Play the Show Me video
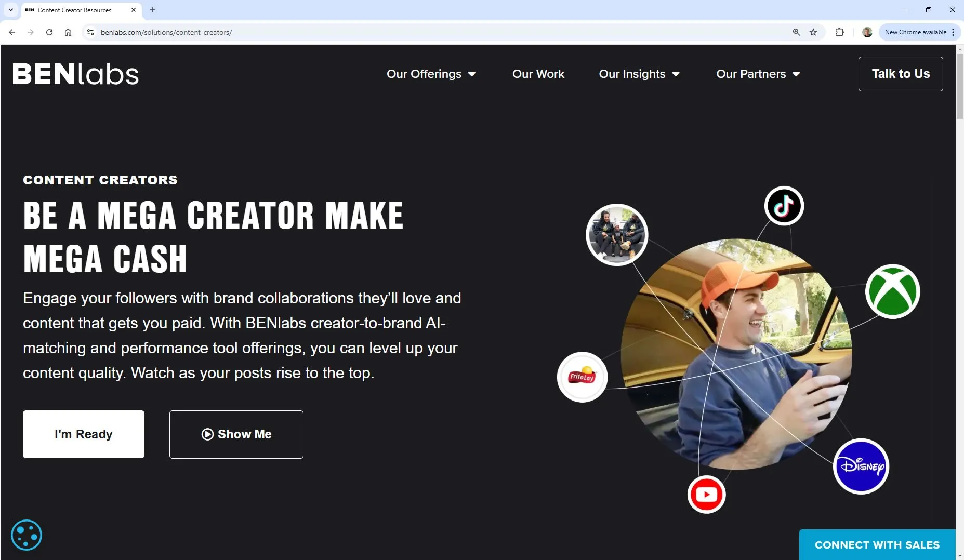Image resolution: width=964 pixels, height=560 pixels. [x=236, y=434]
